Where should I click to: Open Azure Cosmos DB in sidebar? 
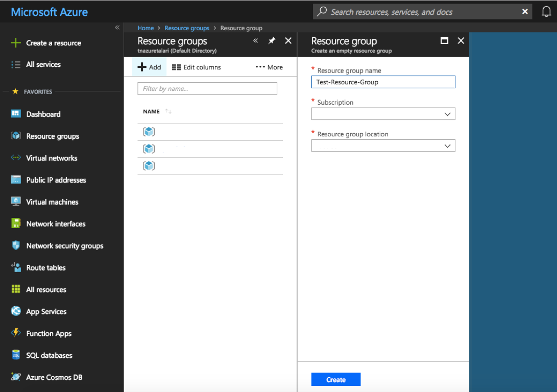point(54,377)
